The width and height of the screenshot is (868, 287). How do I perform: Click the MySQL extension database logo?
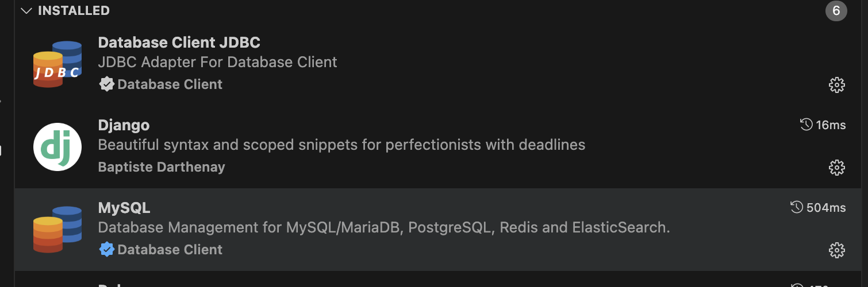(57, 230)
